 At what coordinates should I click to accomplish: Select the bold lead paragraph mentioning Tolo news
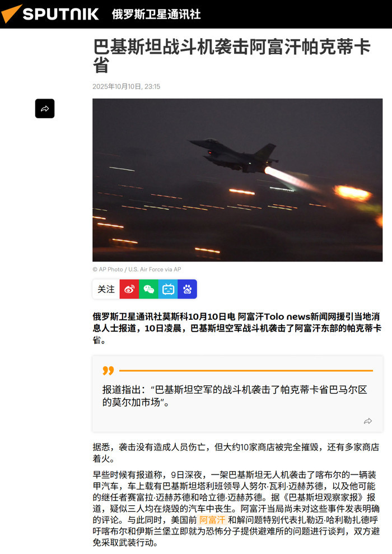(237, 328)
